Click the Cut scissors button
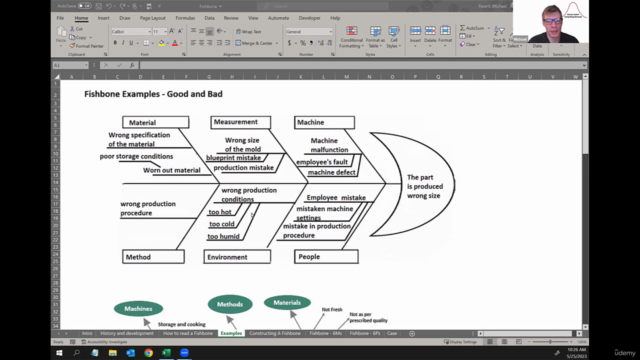 [x=76, y=29]
